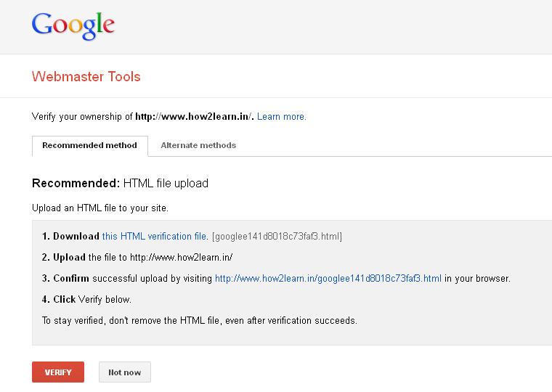This screenshot has width=552, height=392.
Task: Click the Google logo
Action: (73, 26)
